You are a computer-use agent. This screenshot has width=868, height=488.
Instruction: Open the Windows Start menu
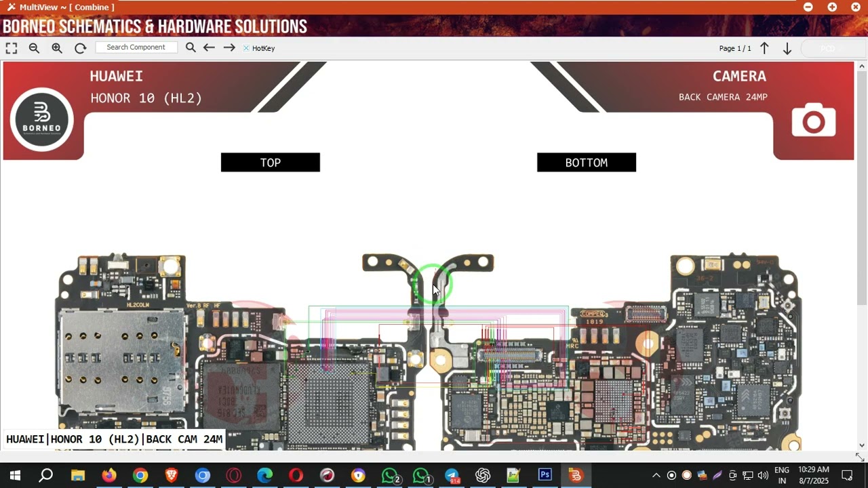[x=15, y=475]
